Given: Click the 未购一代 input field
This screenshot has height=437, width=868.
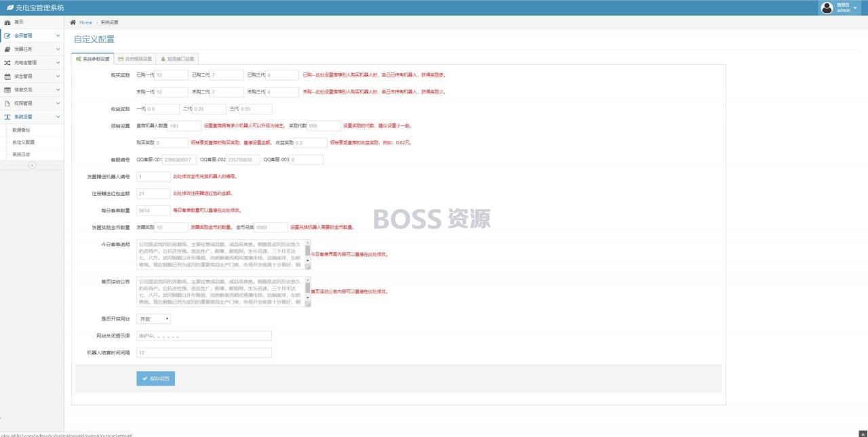Looking at the screenshot, I should tap(171, 91).
